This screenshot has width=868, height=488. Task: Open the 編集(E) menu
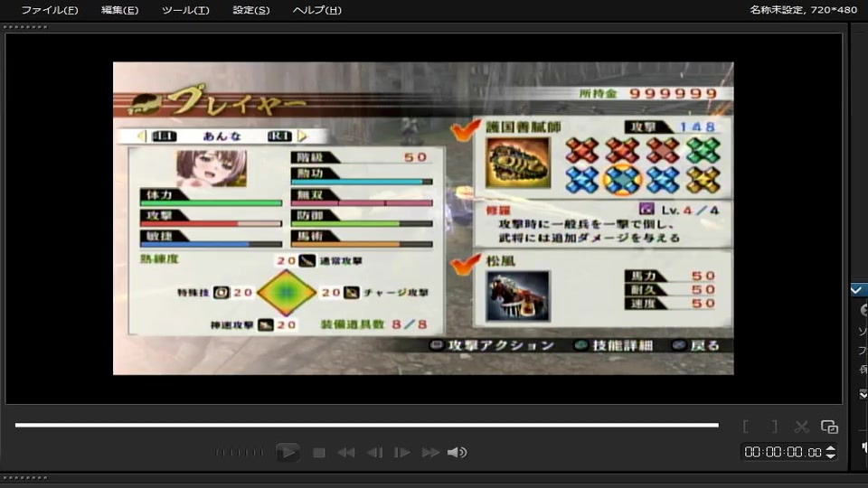click(x=119, y=10)
